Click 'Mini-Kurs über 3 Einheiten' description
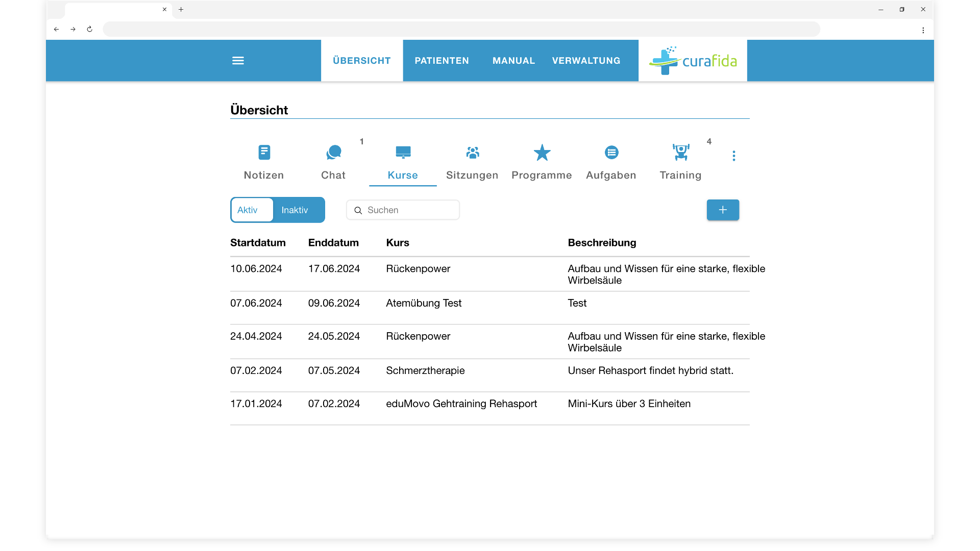 tap(629, 404)
